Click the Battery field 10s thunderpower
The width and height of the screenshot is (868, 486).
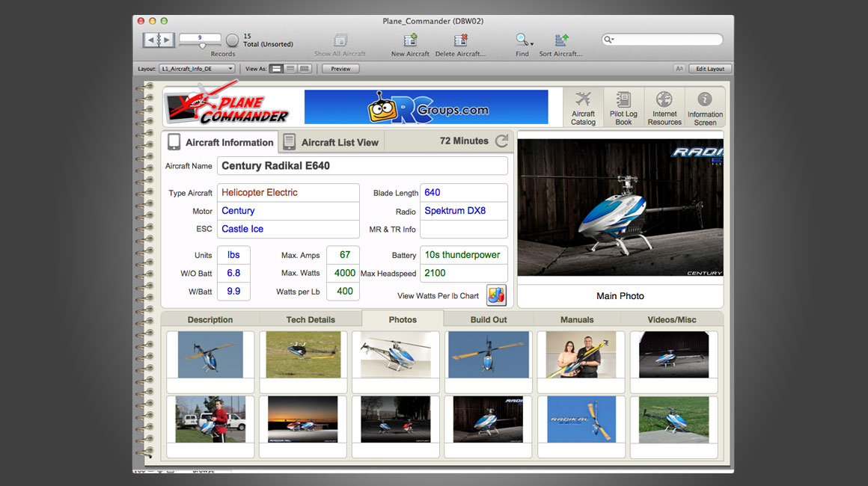click(464, 255)
